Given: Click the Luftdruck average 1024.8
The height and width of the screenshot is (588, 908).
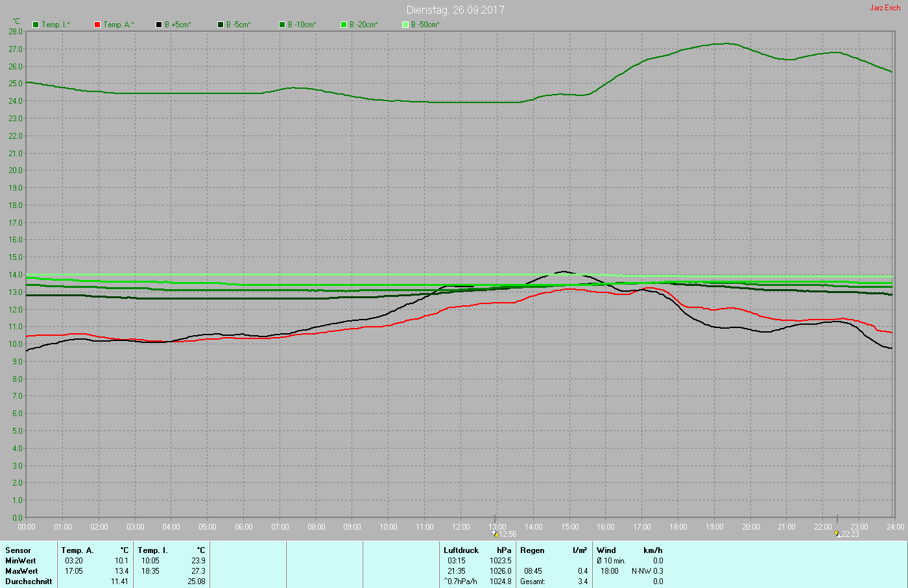Looking at the screenshot, I should pos(501,582).
